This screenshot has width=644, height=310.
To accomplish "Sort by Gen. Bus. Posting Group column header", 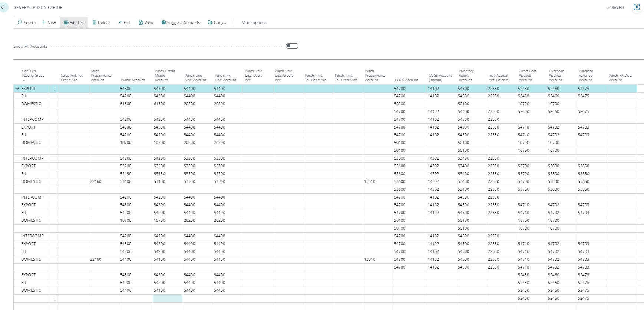I will coord(33,75).
